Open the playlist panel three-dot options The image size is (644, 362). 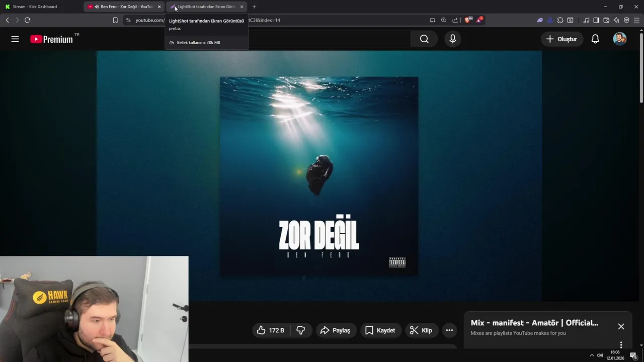pos(621,345)
